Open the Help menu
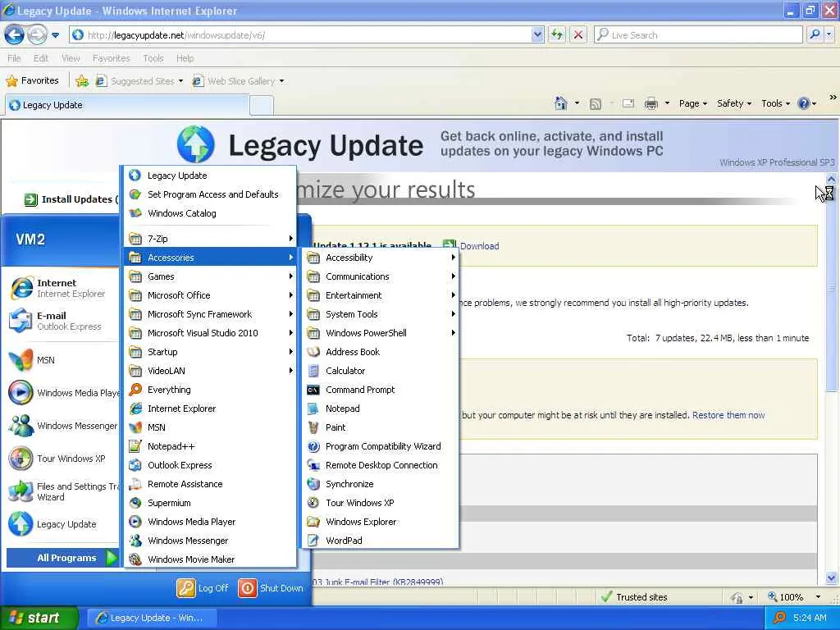The height and width of the screenshot is (630, 840). (185, 58)
